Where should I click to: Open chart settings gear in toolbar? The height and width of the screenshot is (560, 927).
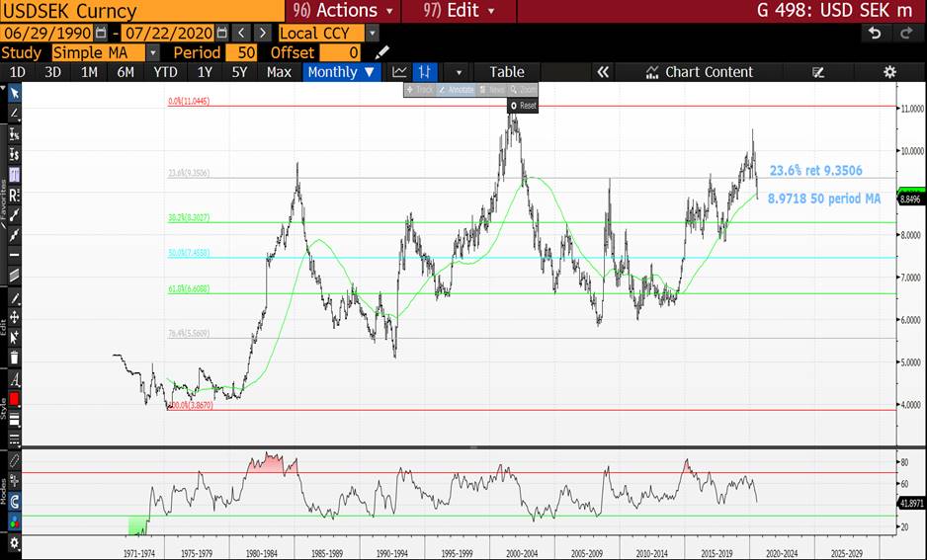tap(889, 72)
